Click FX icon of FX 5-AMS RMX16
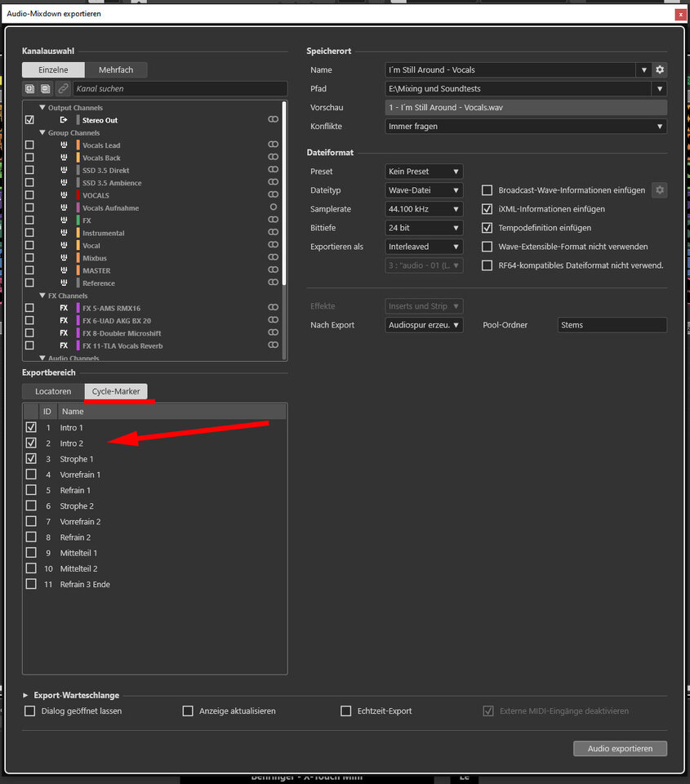The width and height of the screenshot is (690, 784). 64,308
